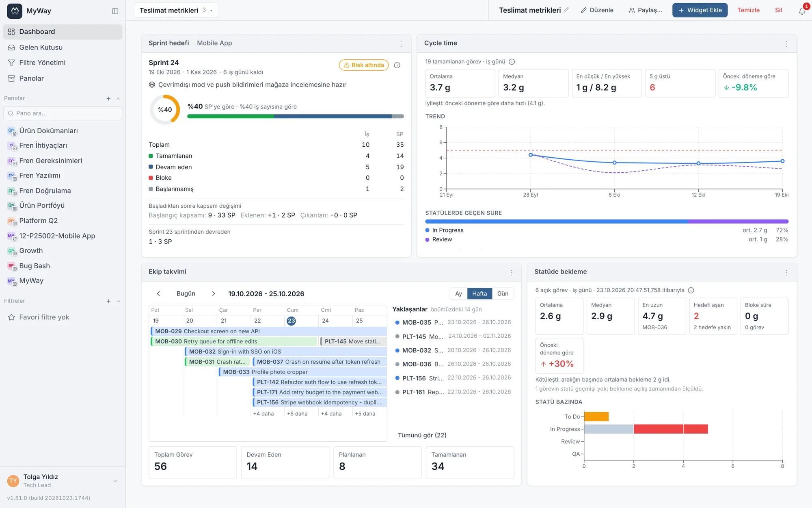
Task: Click info icon next to Risk altında badge
Action: point(397,65)
